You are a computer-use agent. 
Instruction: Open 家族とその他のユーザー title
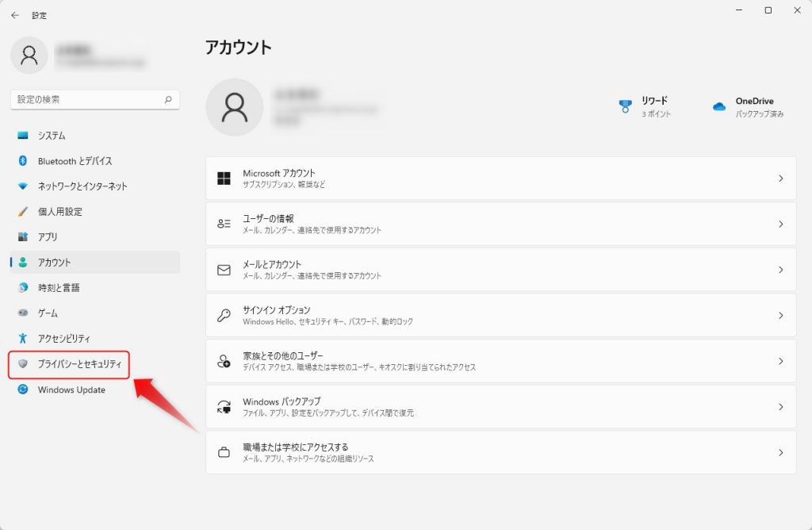283,355
